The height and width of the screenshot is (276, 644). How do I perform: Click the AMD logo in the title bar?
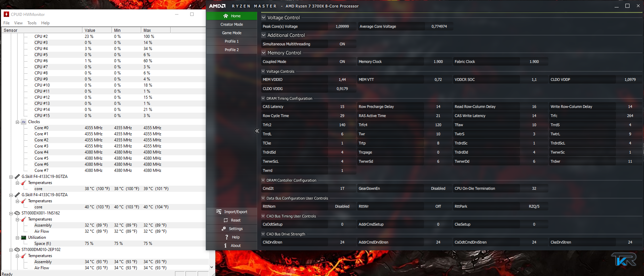click(217, 6)
